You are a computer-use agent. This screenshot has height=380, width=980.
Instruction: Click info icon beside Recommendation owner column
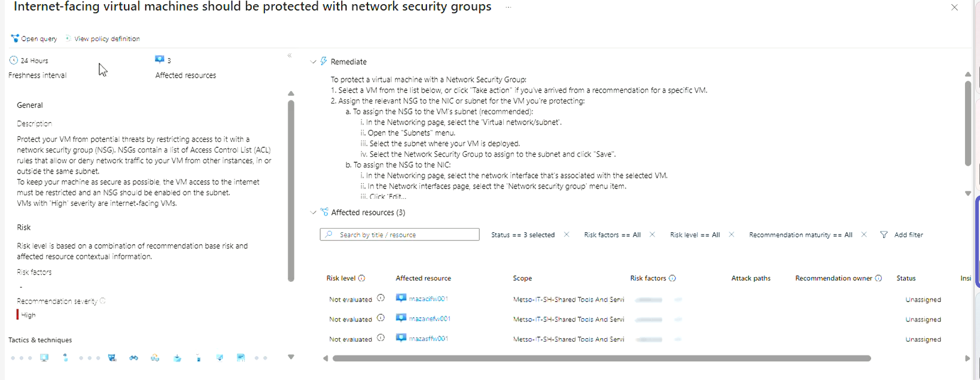click(878, 278)
